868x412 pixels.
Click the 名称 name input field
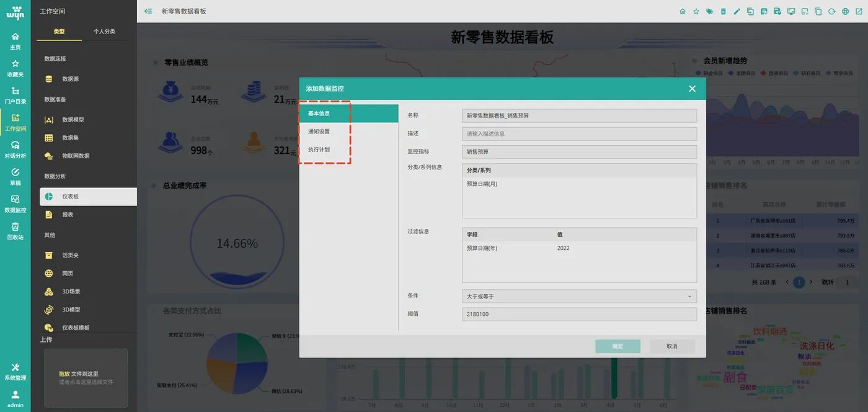[579, 115]
